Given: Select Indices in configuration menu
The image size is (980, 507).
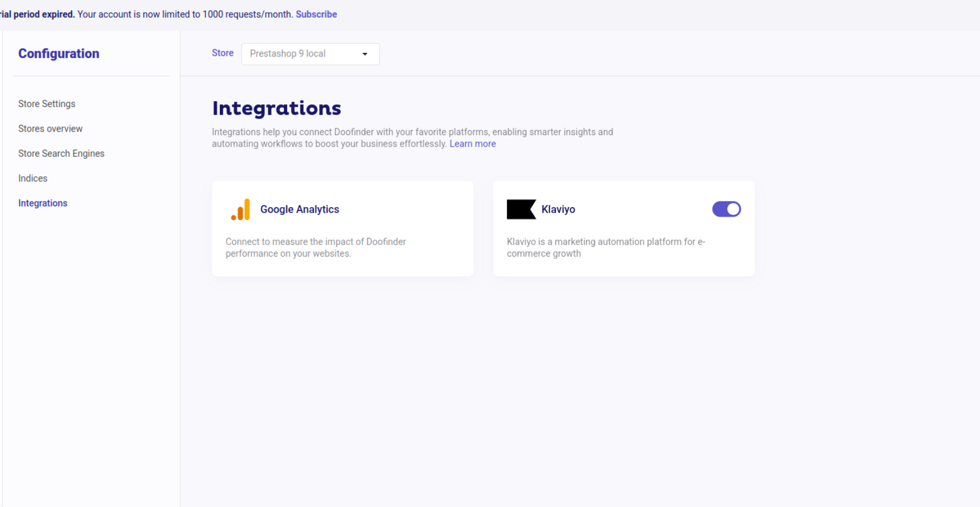Looking at the screenshot, I should (33, 179).
